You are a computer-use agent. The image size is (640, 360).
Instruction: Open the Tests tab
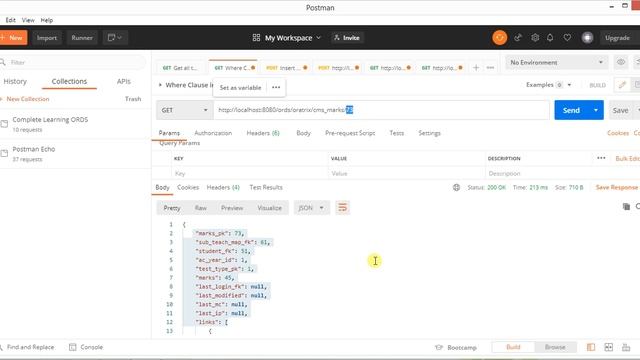tap(396, 133)
